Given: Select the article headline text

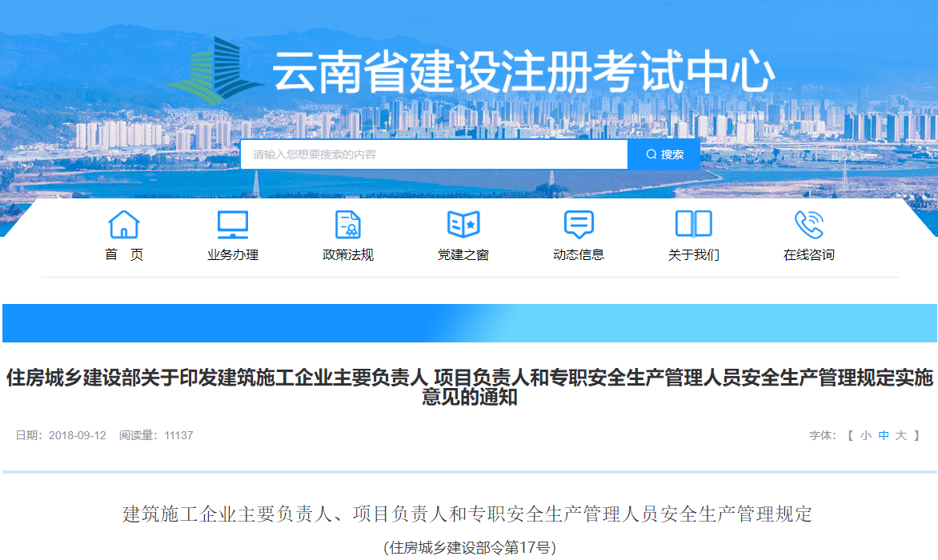Looking at the screenshot, I should [x=470, y=386].
